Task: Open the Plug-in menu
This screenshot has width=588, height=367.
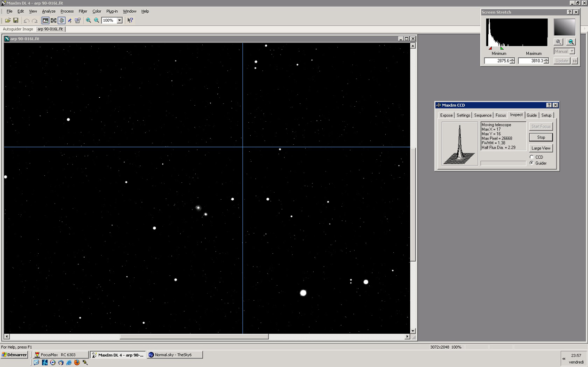Action: click(112, 11)
